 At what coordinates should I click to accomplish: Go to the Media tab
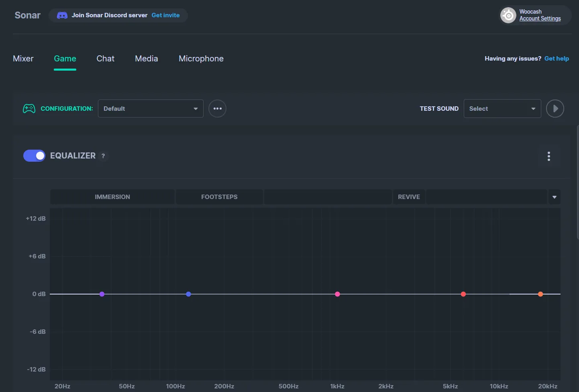[x=147, y=59]
